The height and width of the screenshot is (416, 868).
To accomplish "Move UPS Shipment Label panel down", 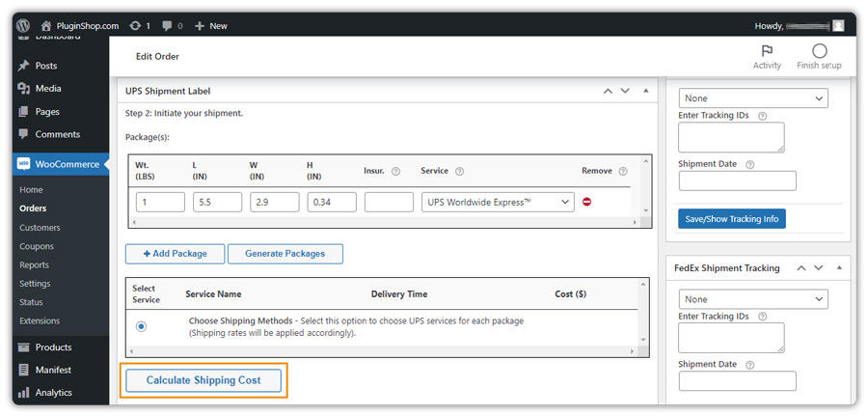I will (625, 91).
